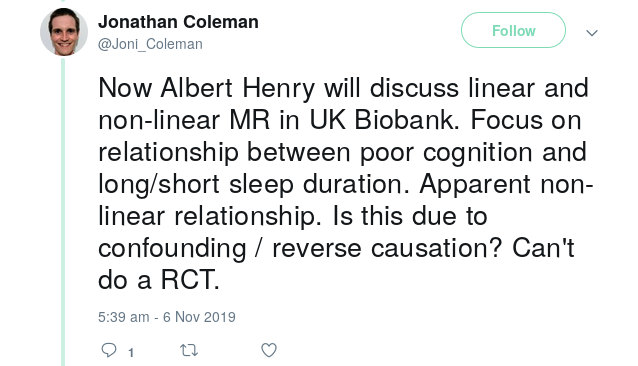Click the confounding / reverse causation line
Viewport: 638px width, 366px height.
(336, 248)
